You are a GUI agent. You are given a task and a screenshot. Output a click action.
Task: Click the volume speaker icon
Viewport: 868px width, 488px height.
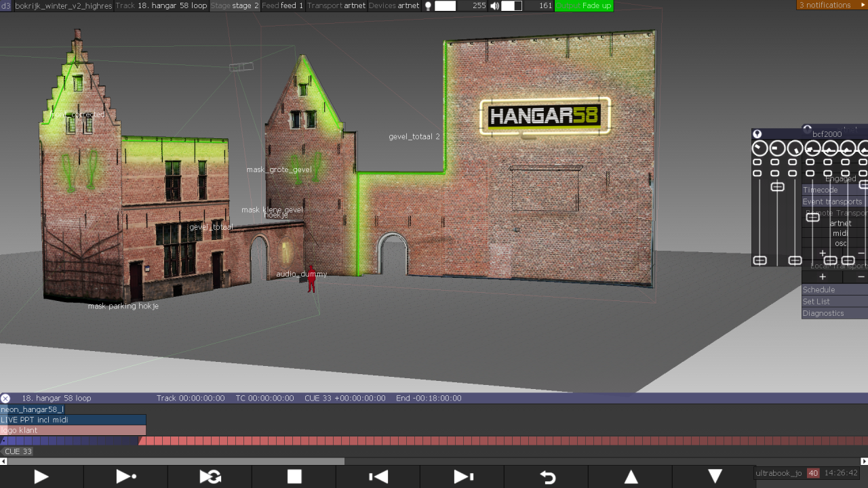coord(494,5)
